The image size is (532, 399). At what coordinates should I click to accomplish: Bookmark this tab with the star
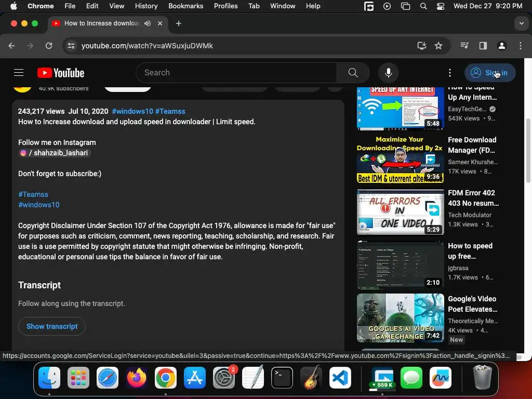click(438, 46)
